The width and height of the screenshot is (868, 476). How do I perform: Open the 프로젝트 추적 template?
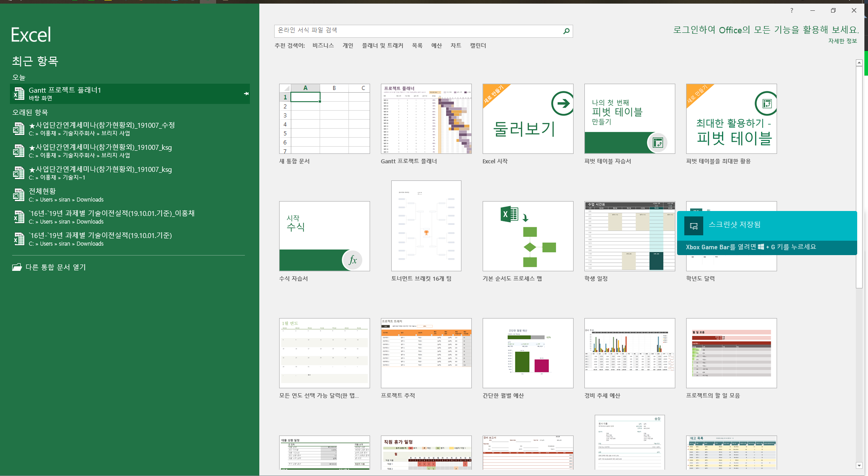tap(426, 353)
